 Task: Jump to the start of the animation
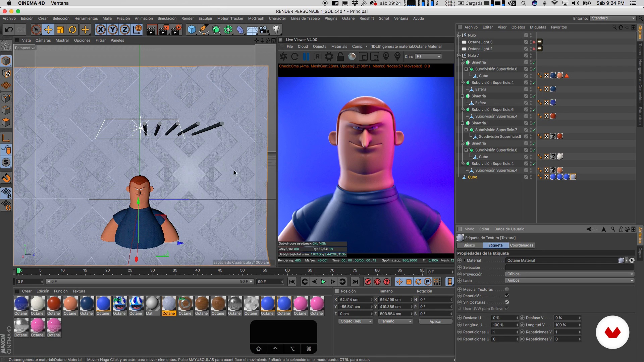tap(292, 282)
